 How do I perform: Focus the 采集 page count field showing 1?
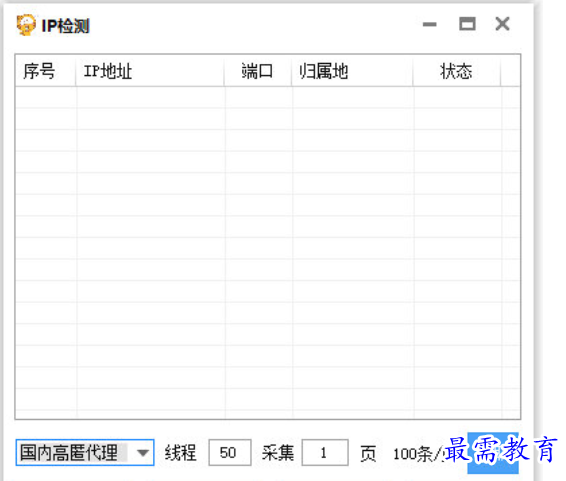coord(325,452)
